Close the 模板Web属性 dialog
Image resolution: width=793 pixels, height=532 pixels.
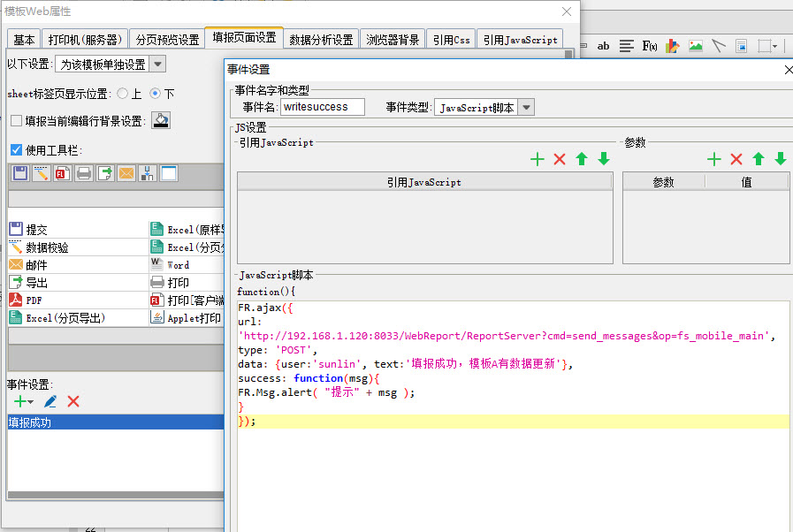click(567, 11)
